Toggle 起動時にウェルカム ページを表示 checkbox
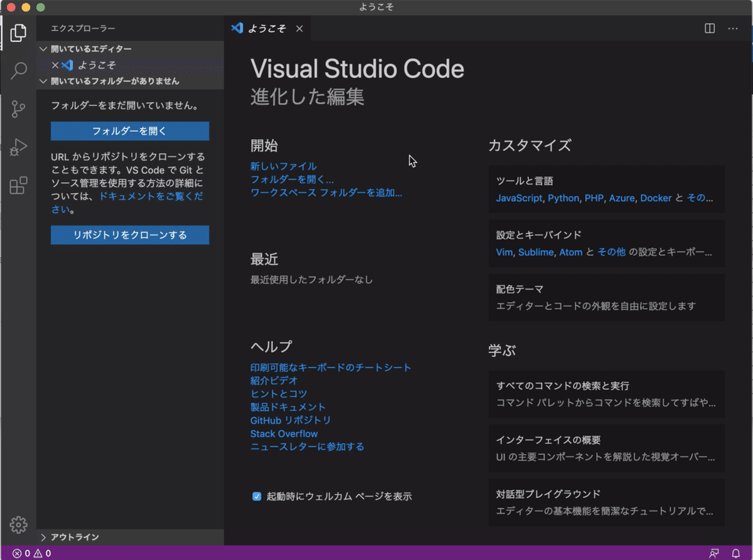Image resolution: width=753 pixels, height=560 pixels. (x=257, y=496)
